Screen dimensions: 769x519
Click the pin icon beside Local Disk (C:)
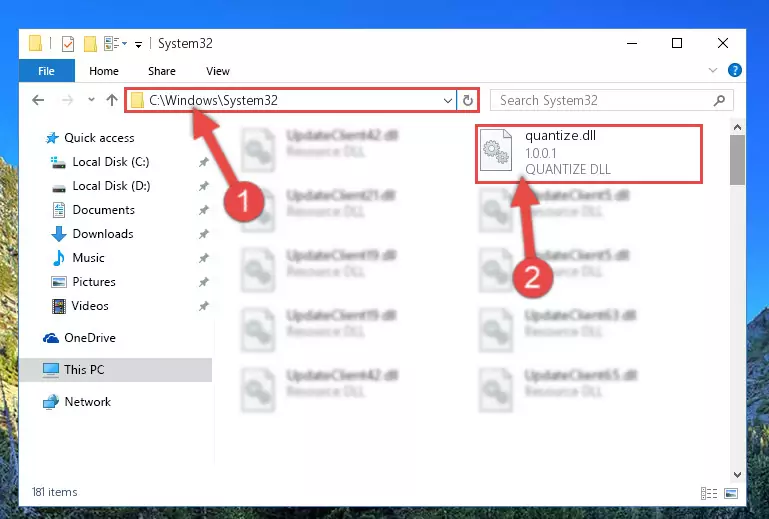(204, 162)
